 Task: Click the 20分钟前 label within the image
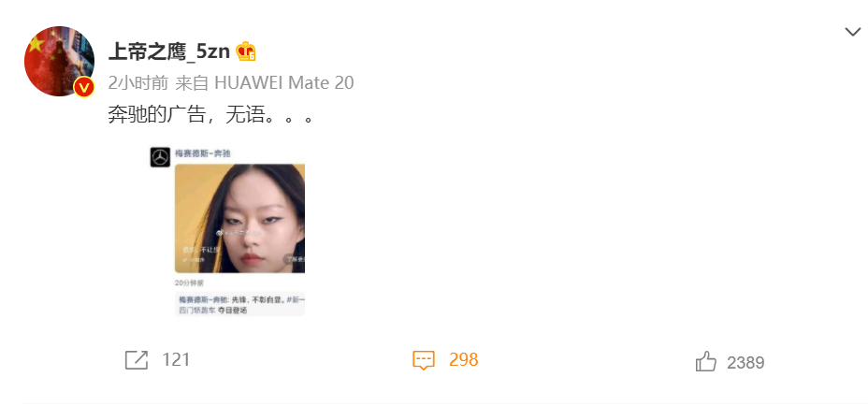click(189, 283)
